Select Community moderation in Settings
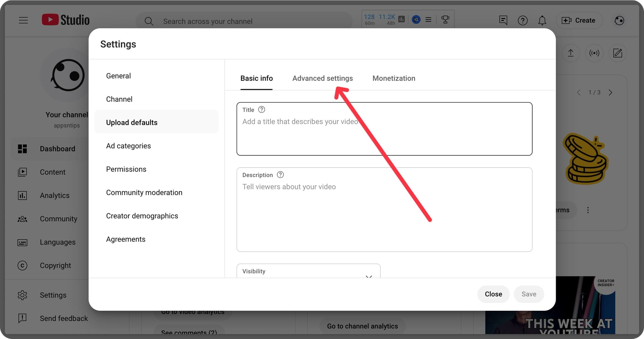The image size is (644, 339). tap(144, 192)
